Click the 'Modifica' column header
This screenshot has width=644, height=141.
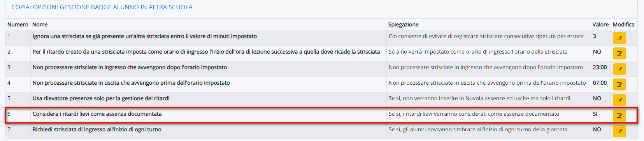pos(624,24)
